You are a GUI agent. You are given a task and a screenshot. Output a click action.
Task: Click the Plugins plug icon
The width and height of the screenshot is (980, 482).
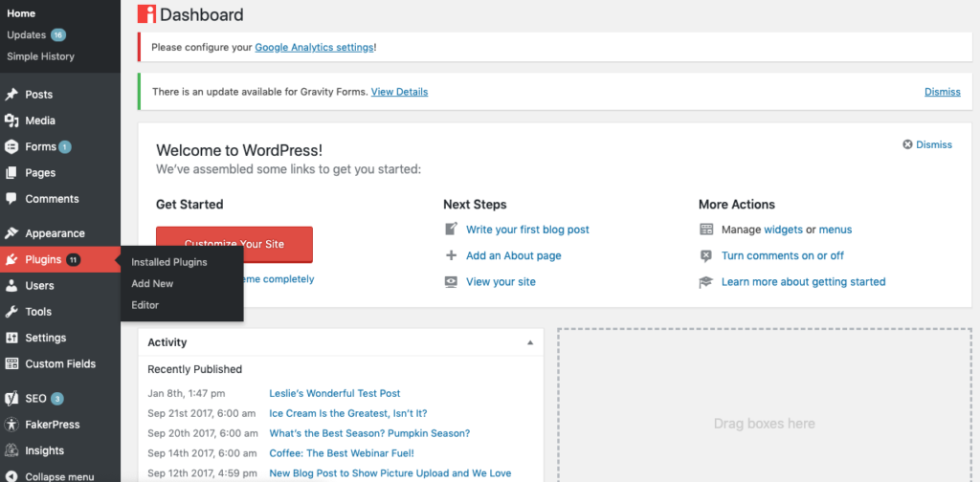11,260
